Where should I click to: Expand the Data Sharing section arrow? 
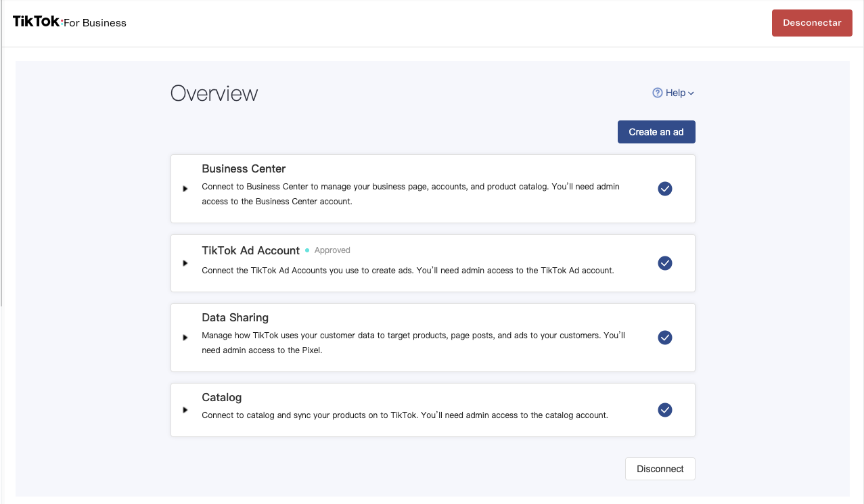(185, 338)
